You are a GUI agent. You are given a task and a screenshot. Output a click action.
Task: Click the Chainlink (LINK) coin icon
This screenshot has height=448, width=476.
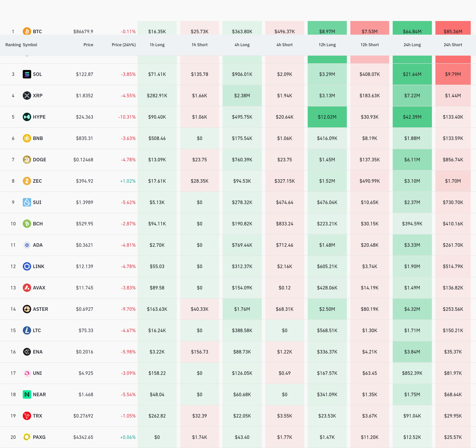[27, 266]
